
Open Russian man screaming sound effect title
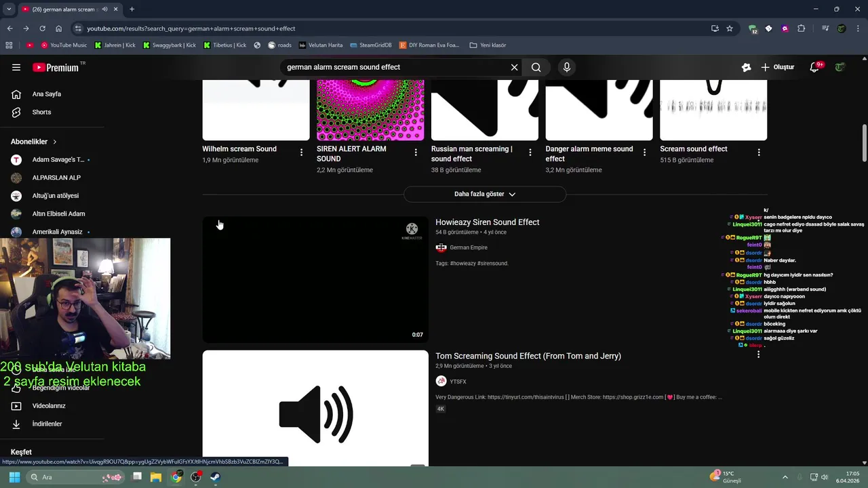[472, 154]
